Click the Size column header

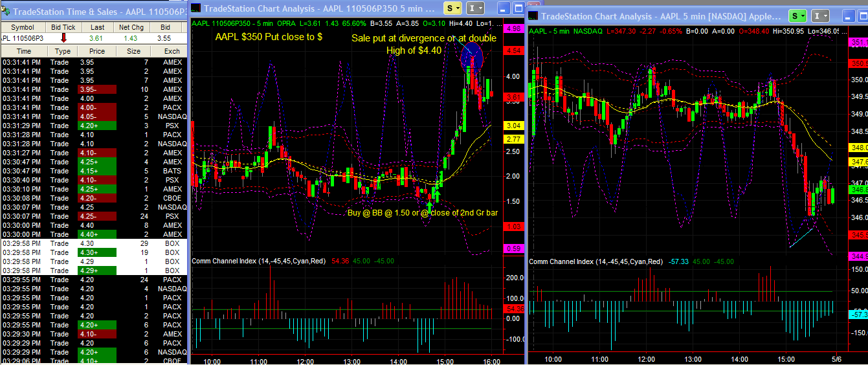pos(133,51)
